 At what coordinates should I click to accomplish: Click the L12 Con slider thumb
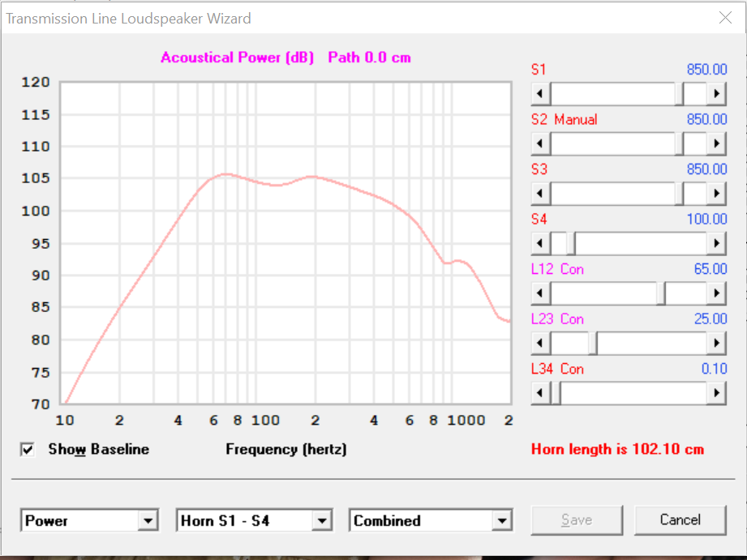tap(661, 293)
